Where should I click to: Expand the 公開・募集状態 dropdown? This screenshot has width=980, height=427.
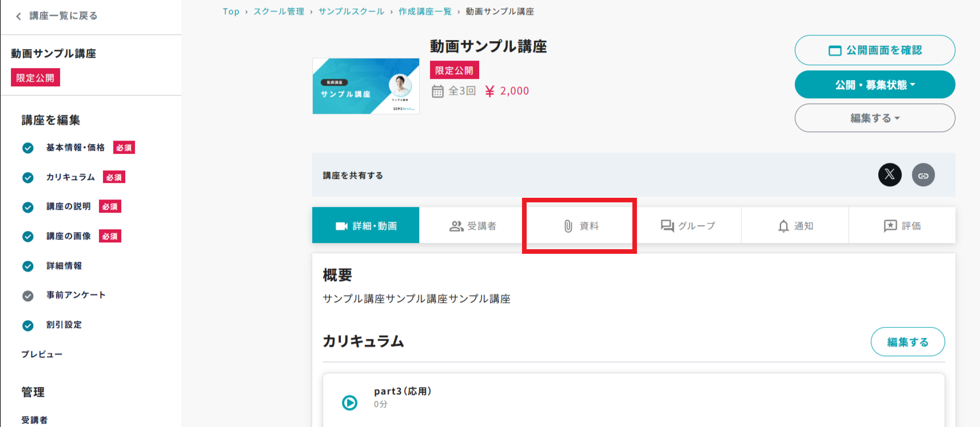point(874,85)
